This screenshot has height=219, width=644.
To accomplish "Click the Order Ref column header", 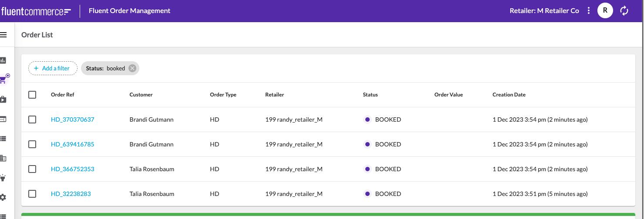I will tap(62, 95).
